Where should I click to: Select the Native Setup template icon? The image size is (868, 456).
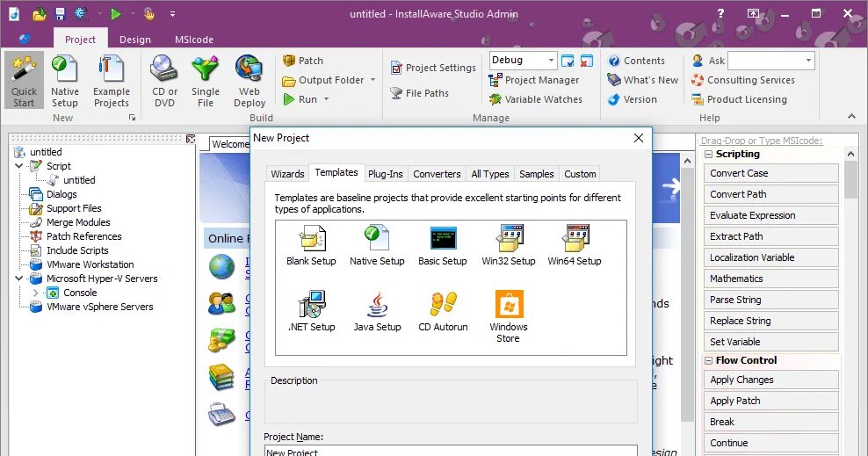coord(377,246)
